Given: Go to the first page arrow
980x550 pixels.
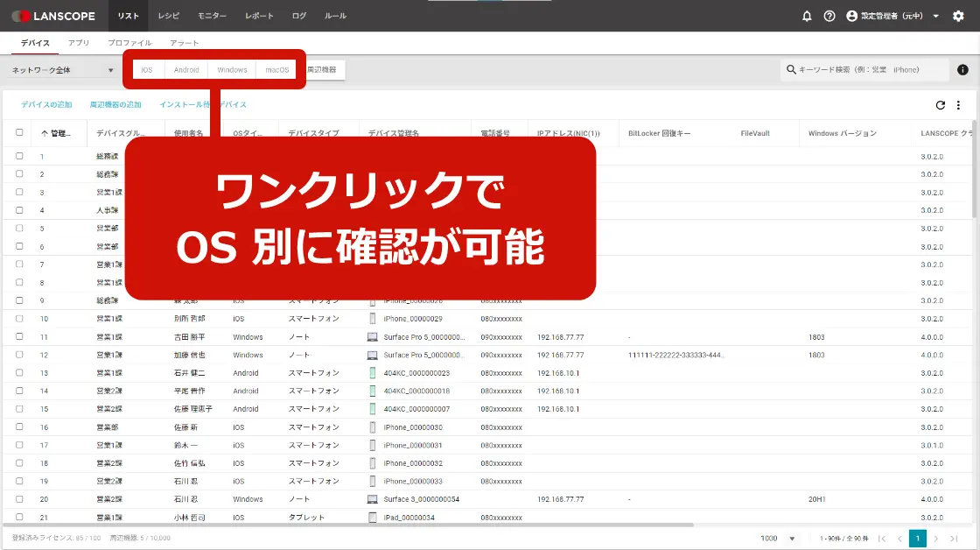Looking at the screenshot, I should [x=882, y=539].
